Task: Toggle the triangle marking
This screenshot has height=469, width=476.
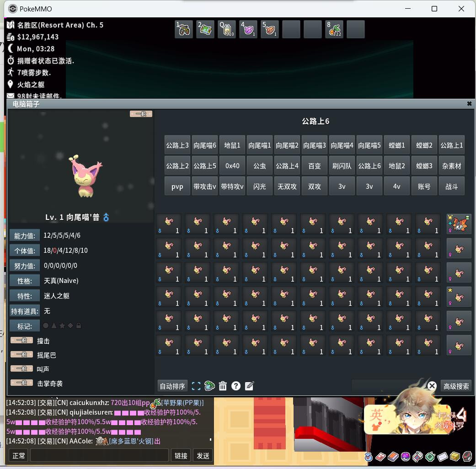Action: pyautogui.click(x=54, y=326)
